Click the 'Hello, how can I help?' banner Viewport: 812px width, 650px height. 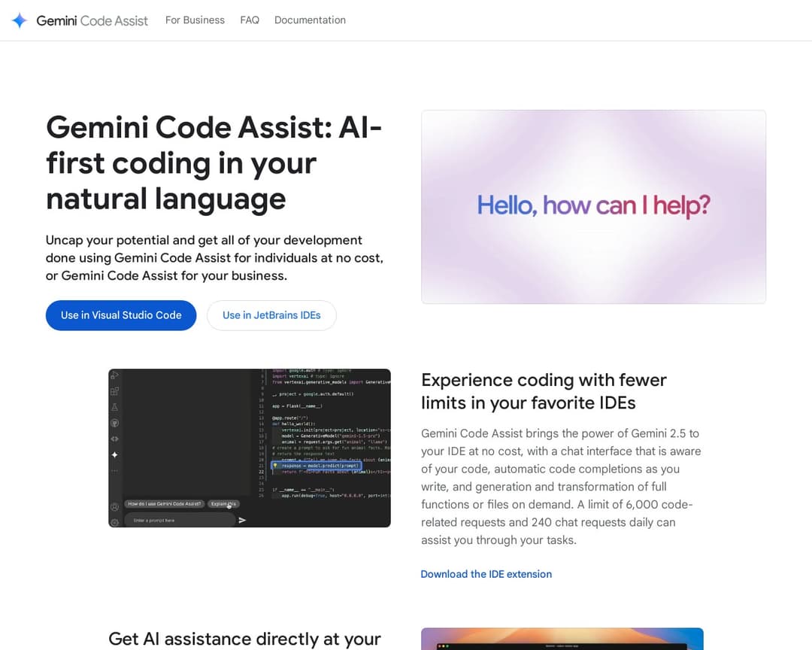593,207
